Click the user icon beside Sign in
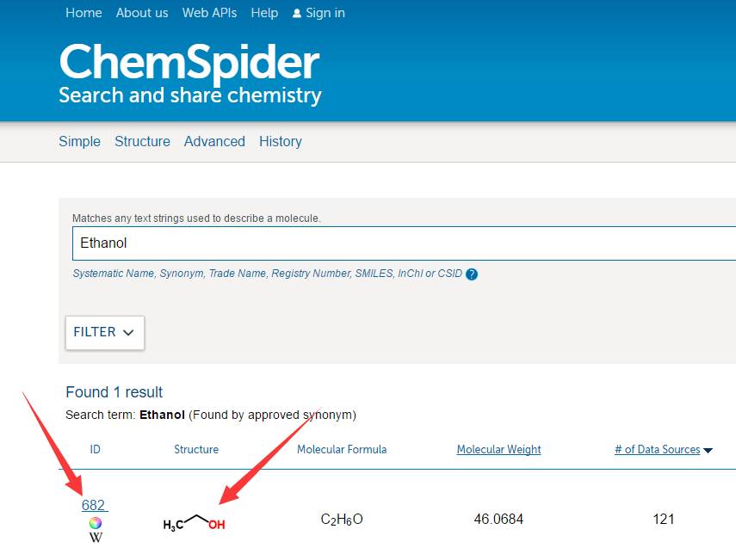Image resolution: width=736 pixels, height=560 pixels. coord(297,14)
